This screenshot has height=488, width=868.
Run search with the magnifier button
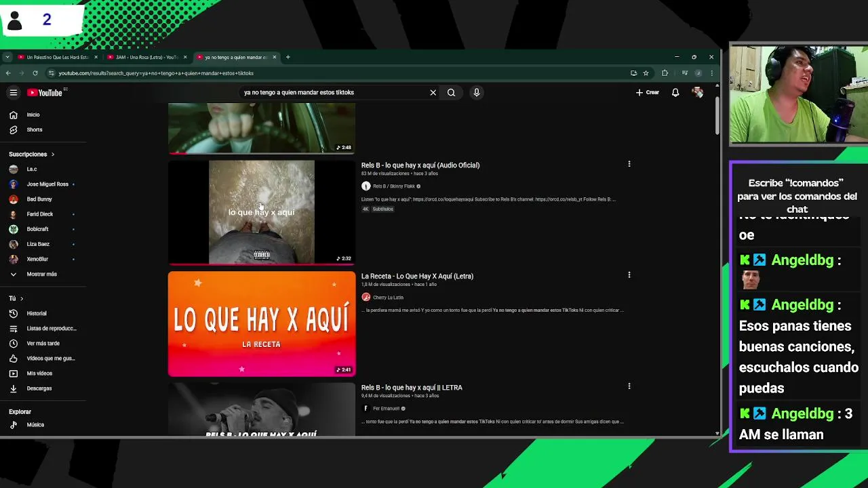[x=451, y=93]
